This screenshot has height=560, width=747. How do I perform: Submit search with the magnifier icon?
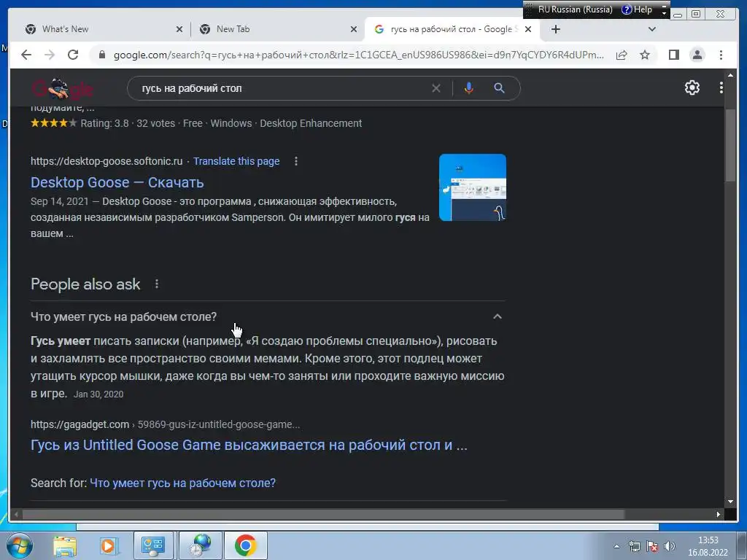pos(499,88)
